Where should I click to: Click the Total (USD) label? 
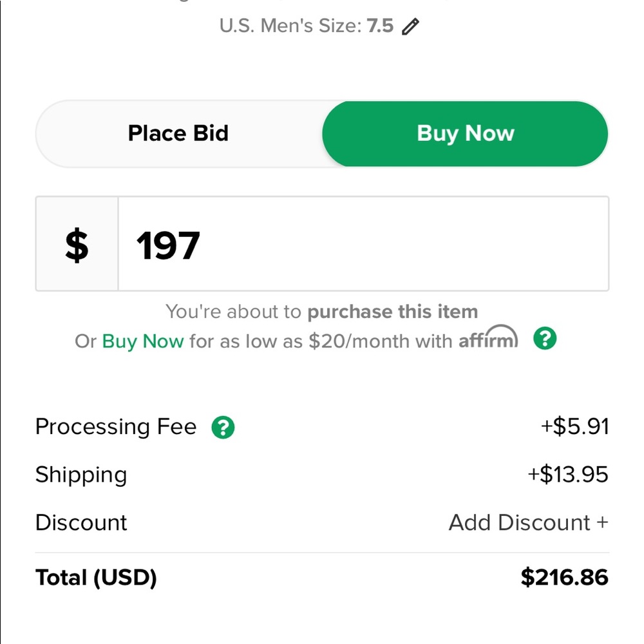(96, 578)
